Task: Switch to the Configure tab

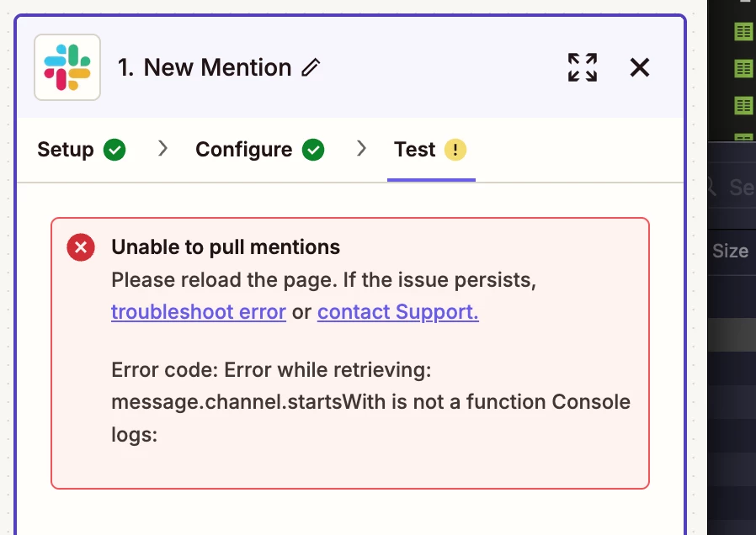Action: [x=260, y=149]
